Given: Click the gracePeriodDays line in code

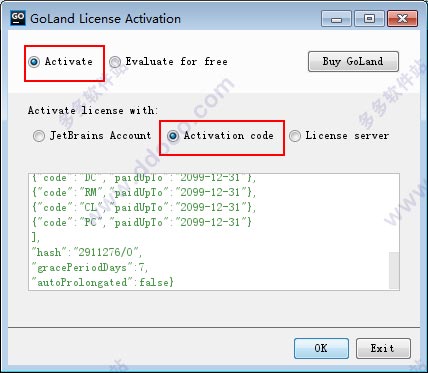Looking at the screenshot, I should coord(89,267).
